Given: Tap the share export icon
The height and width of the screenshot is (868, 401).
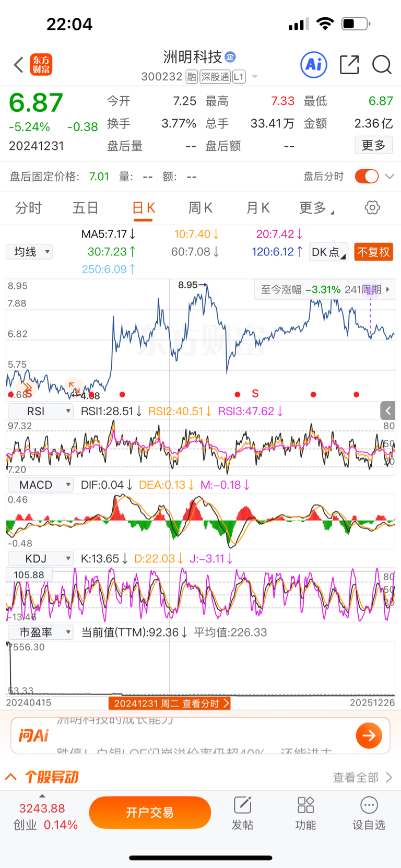Looking at the screenshot, I should point(349,65).
